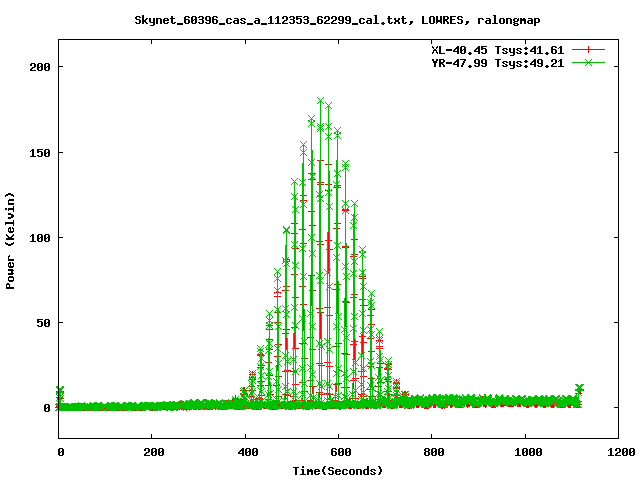Screen dimensions: 640x480
Task: Click the highest green peak marker near 180 Kelvin
Action: [x=320, y=101]
